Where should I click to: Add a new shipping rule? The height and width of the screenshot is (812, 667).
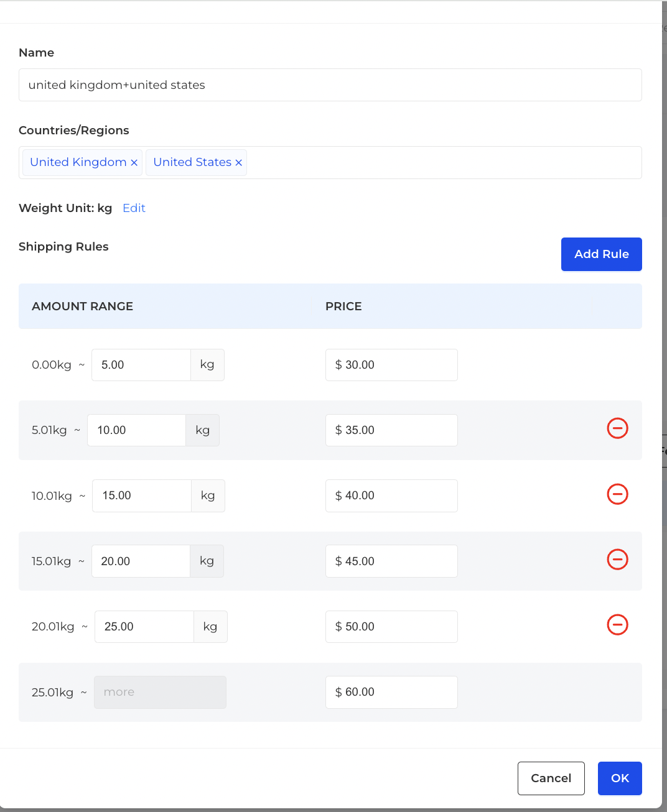click(601, 254)
